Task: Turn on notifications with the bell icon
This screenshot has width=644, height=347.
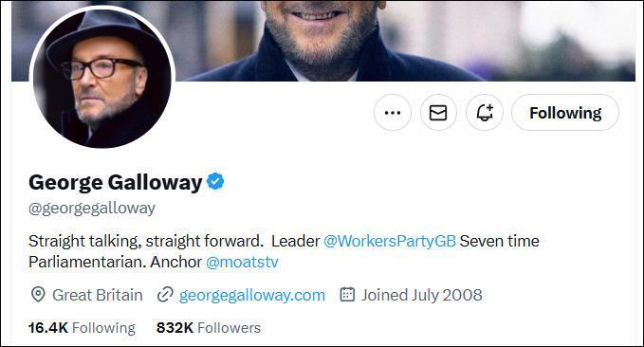Action: point(485,113)
